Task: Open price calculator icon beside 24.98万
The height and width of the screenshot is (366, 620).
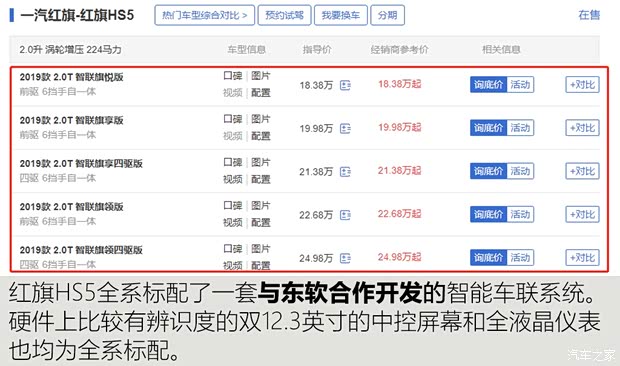Action: pyautogui.click(x=345, y=258)
